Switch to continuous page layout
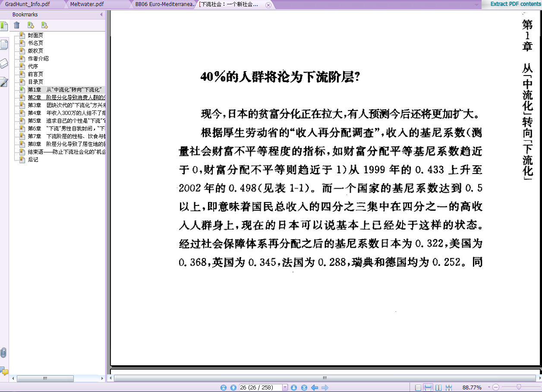The image size is (542, 392). point(428,388)
